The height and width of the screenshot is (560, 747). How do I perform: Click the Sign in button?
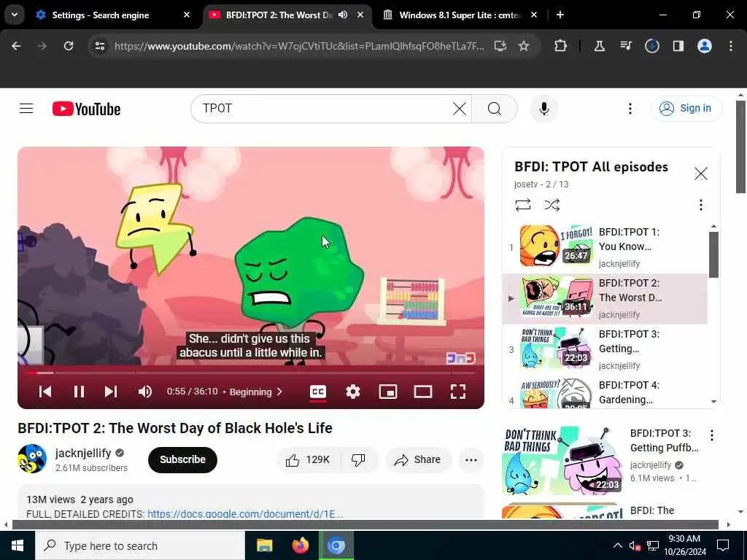tap(686, 109)
